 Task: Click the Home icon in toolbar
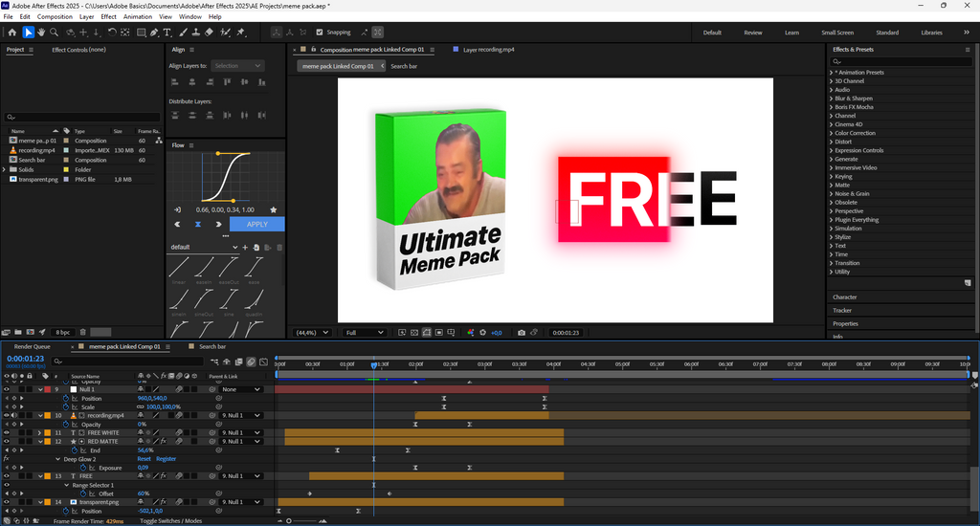click(x=12, y=33)
